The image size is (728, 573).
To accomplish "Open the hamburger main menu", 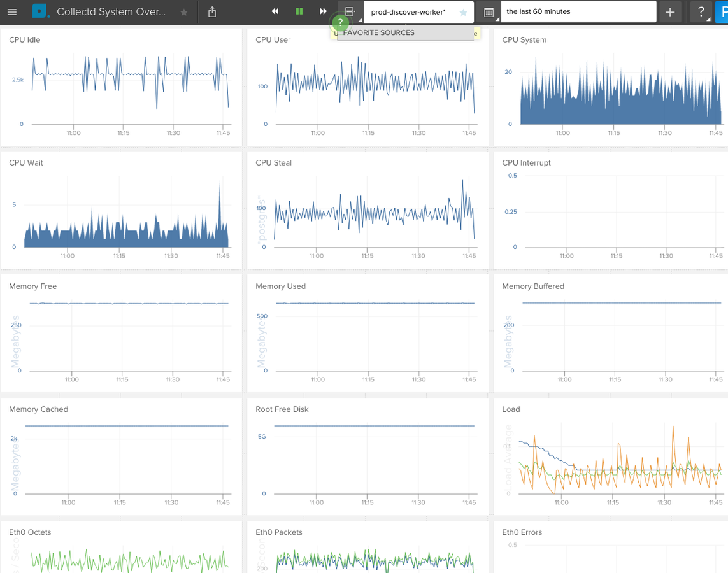I will [12, 12].
